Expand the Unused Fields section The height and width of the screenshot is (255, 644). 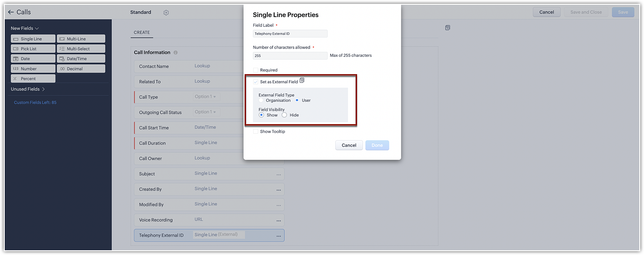pos(43,89)
